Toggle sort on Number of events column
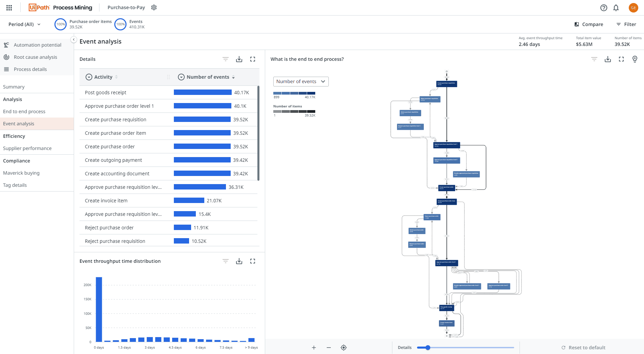The width and height of the screenshot is (644, 354). coord(233,77)
